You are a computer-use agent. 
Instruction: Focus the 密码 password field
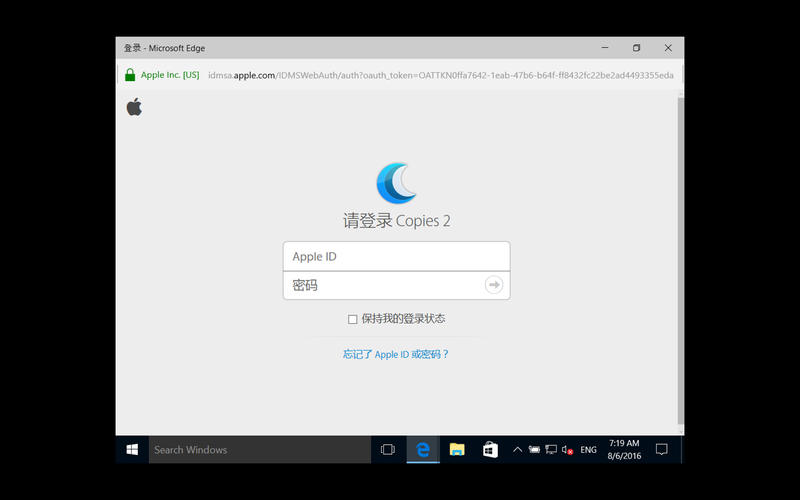point(396,285)
